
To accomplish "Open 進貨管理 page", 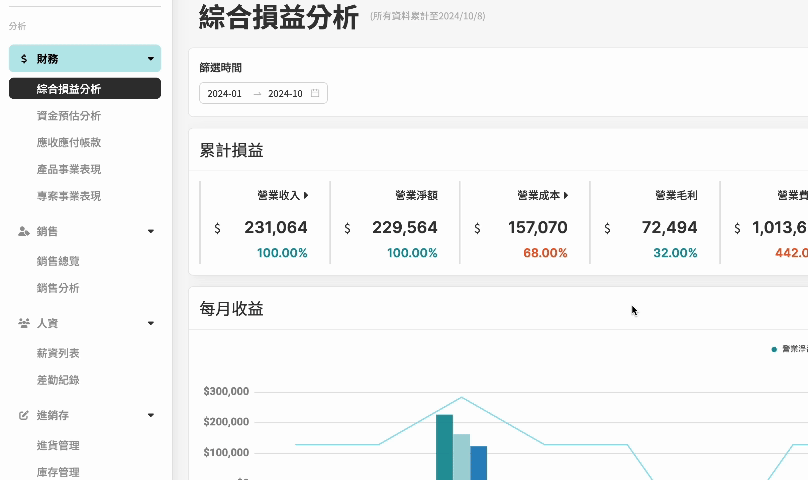I will tap(58, 445).
